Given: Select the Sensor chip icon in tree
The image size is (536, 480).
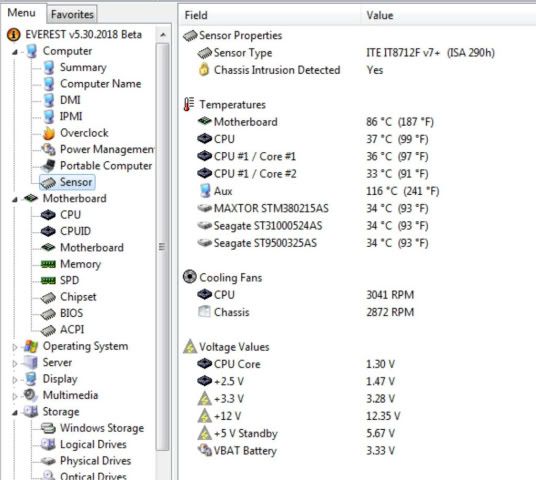Looking at the screenshot, I should (48, 183).
